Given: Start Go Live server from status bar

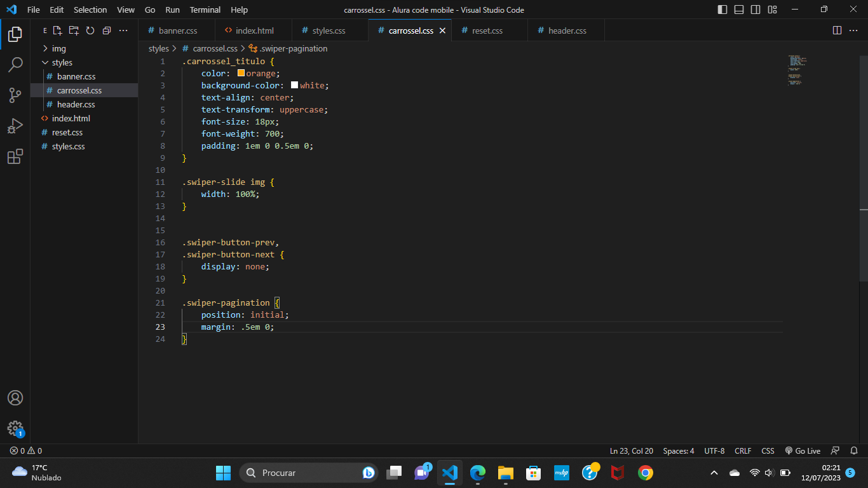Looking at the screenshot, I should point(803,451).
